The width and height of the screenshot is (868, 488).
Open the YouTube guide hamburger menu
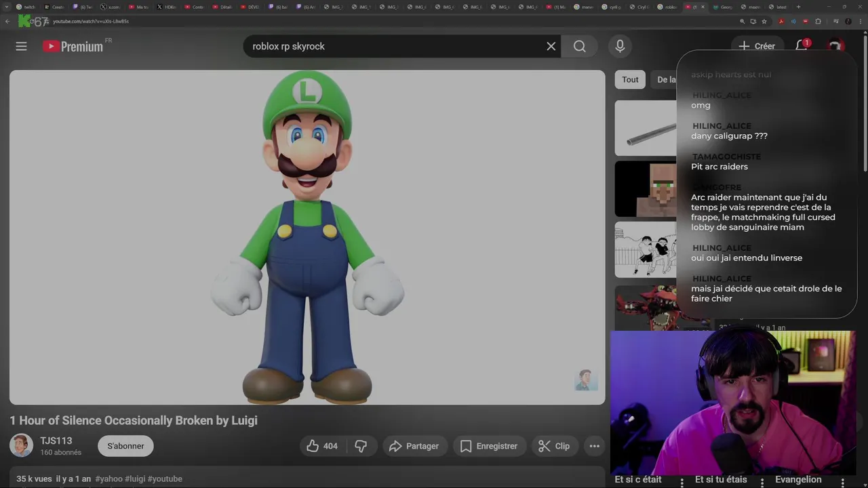pos(21,46)
